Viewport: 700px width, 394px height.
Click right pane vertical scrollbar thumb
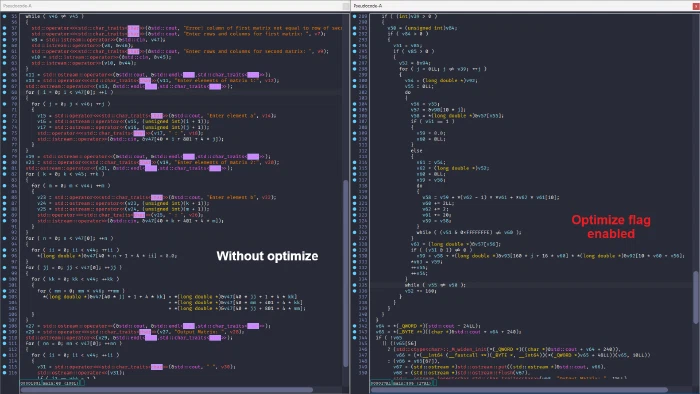(696, 297)
